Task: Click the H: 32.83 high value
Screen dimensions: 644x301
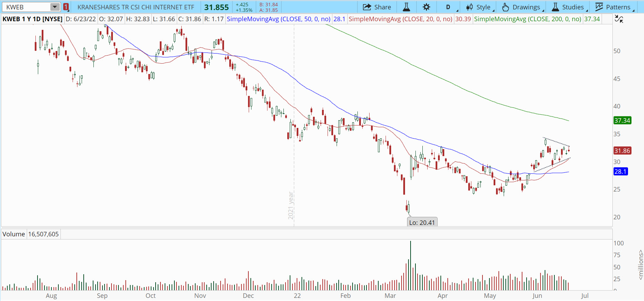Action: 138,19
